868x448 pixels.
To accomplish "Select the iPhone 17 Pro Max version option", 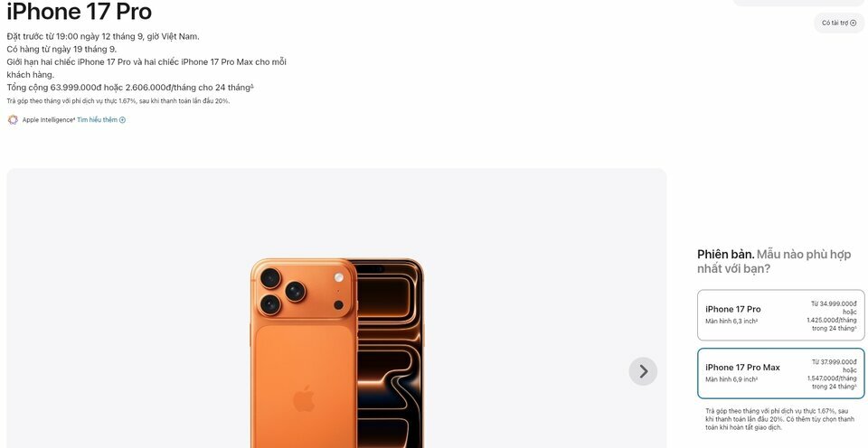I will [780, 373].
